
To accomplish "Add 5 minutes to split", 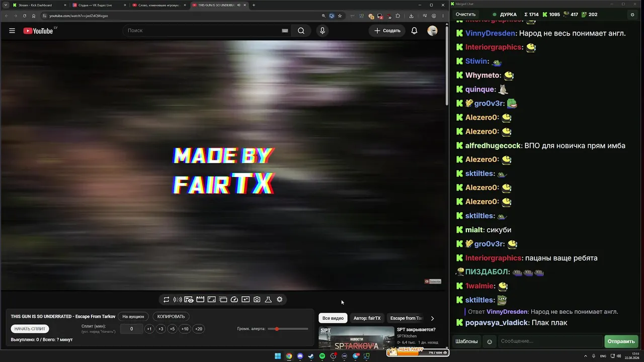I will (x=172, y=329).
